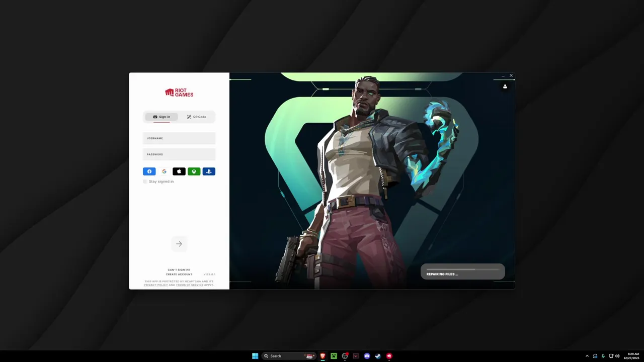
Task: Open Minecraft from the taskbar
Action: coord(334,356)
